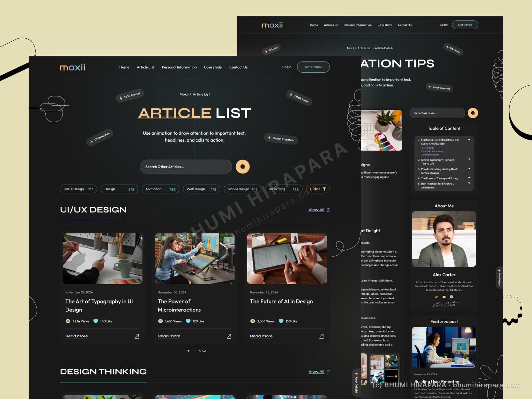This screenshot has height=399, width=532.
Task: Open Alex Carter's YouTube icon
Action: [x=444, y=297]
